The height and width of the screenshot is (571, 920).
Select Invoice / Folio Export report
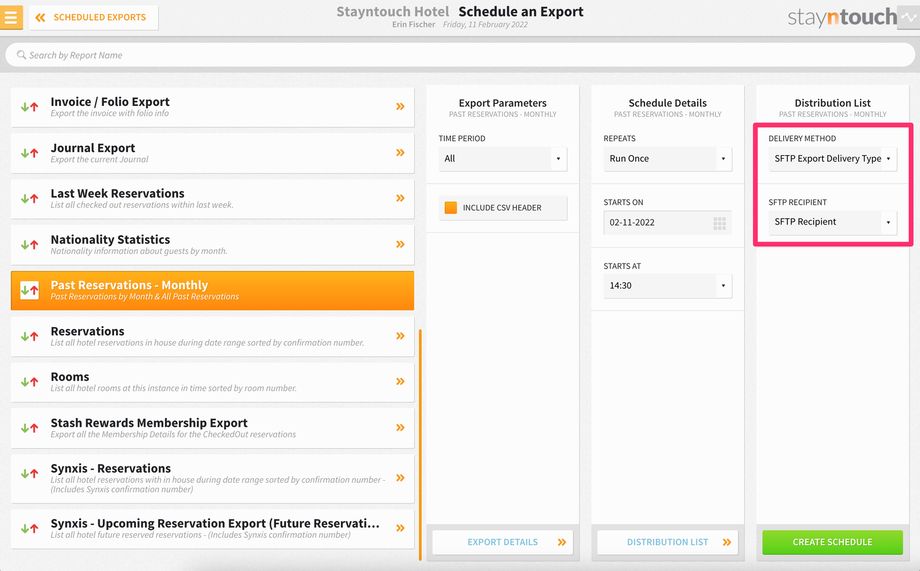pos(212,107)
